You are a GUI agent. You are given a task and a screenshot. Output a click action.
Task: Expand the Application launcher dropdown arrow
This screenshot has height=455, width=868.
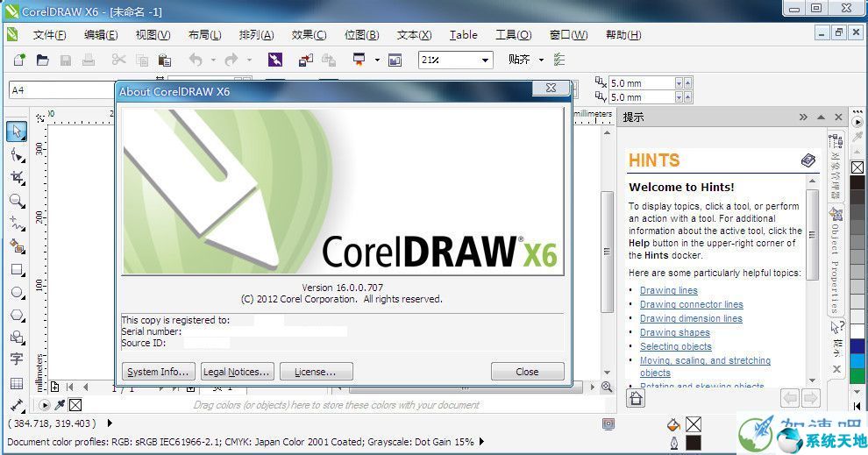pos(377,60)
